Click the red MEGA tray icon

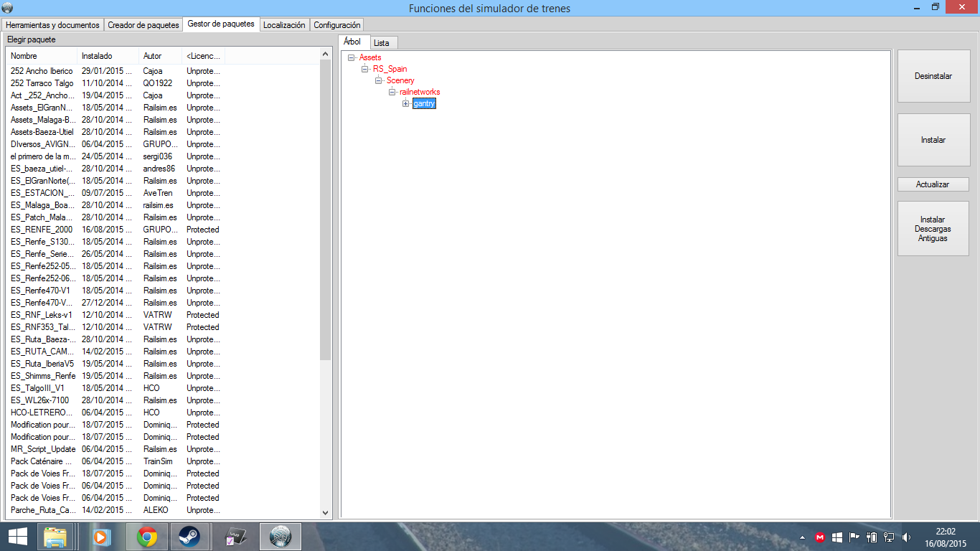[820, 537]
